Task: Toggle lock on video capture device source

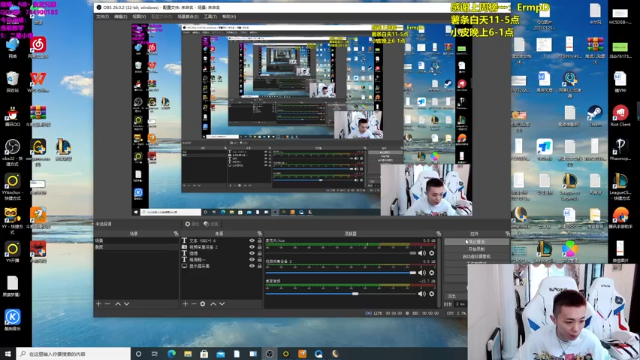Action: tap(259, 247)
